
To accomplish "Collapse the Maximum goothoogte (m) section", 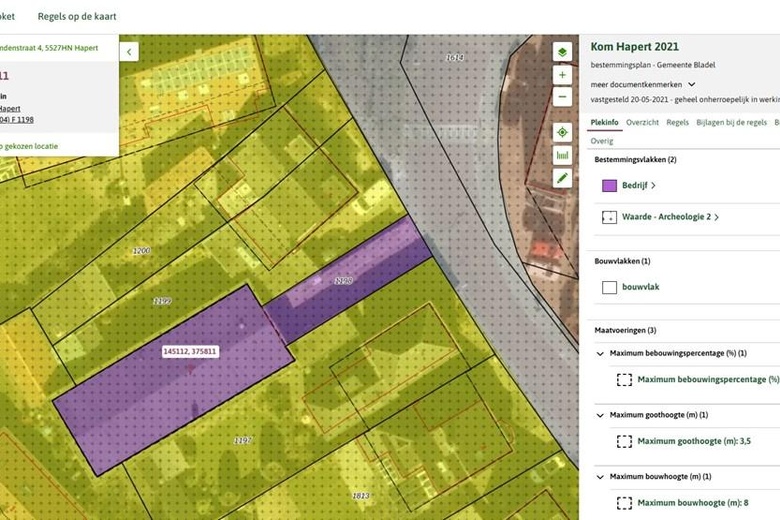I will (600, 415).
